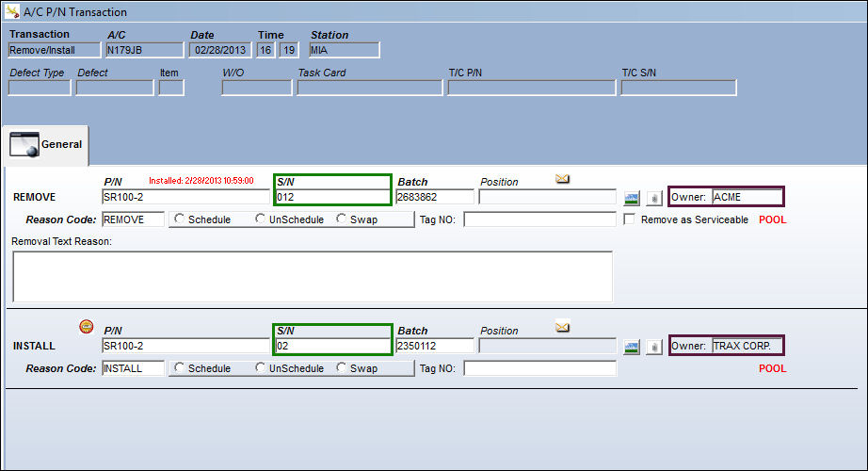Open the picture icon in REMOVE row

[632, 198]
